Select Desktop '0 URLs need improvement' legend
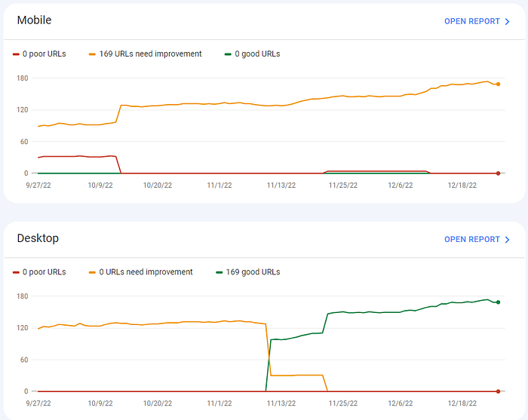 pos(141,272)
